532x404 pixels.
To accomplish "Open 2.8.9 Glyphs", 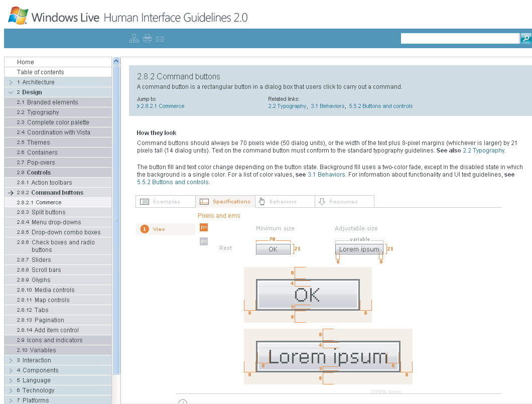I will click(58, 280).
